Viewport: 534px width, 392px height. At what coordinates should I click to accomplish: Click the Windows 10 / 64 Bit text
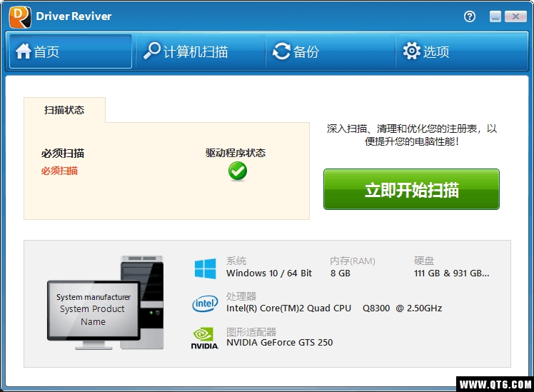pyautogui.click(x=269, y=273)
